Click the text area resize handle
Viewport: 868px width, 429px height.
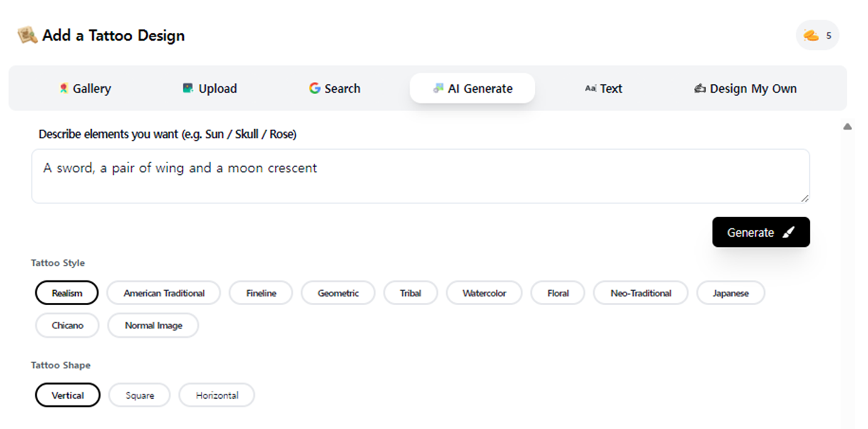804,198
